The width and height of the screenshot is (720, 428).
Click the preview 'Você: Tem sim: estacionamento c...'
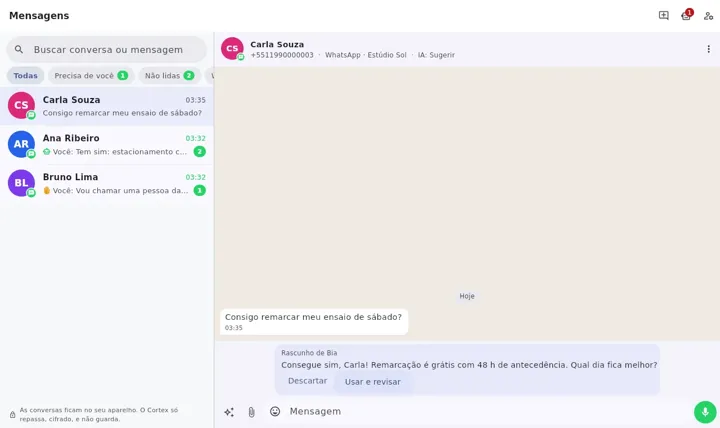120,152
